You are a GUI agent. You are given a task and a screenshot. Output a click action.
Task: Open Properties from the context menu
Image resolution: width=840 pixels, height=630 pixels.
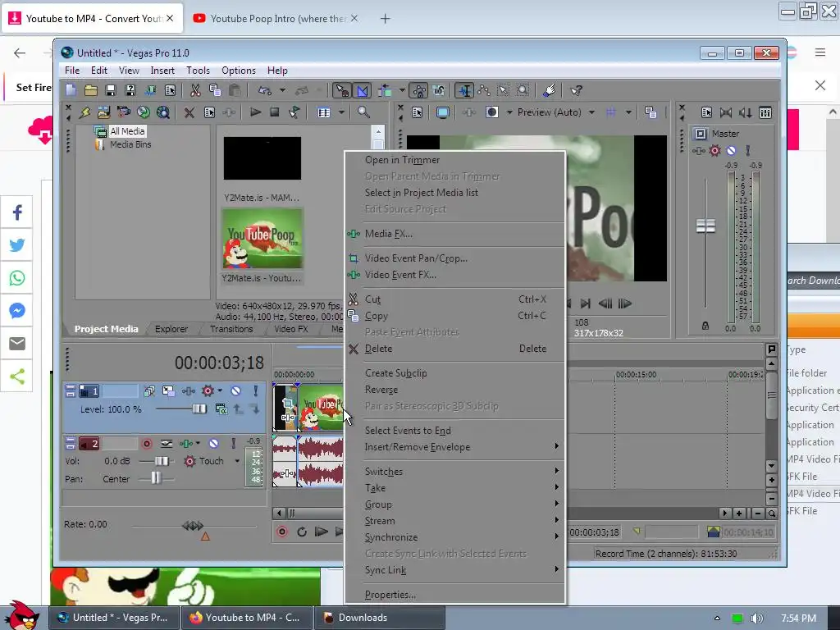coord(454,595)
